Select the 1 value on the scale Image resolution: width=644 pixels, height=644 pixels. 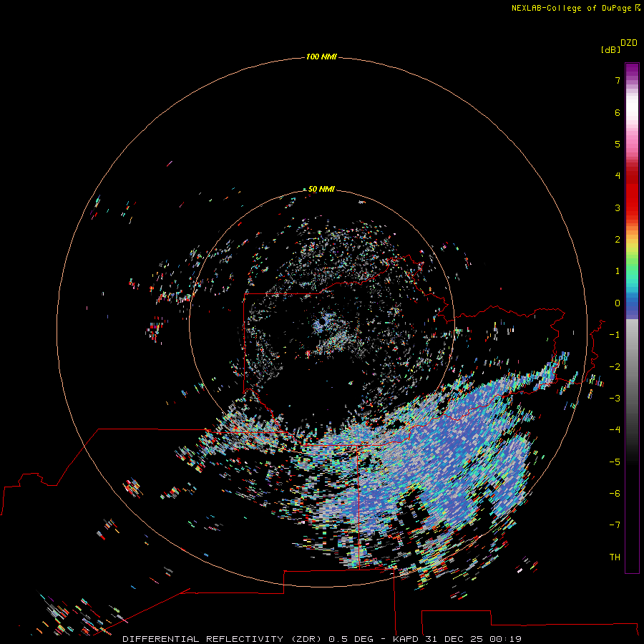pyautogui.click(x=618, y=271)
